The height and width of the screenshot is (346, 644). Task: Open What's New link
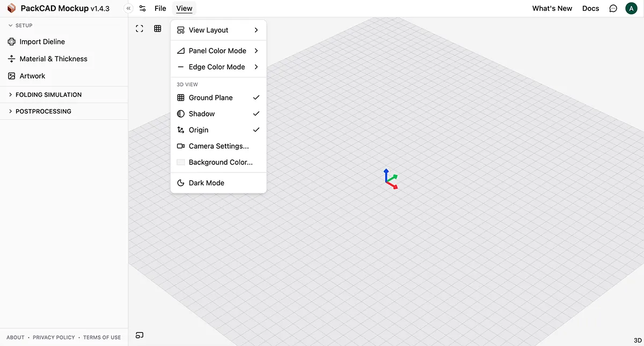(x=552, y=9)
